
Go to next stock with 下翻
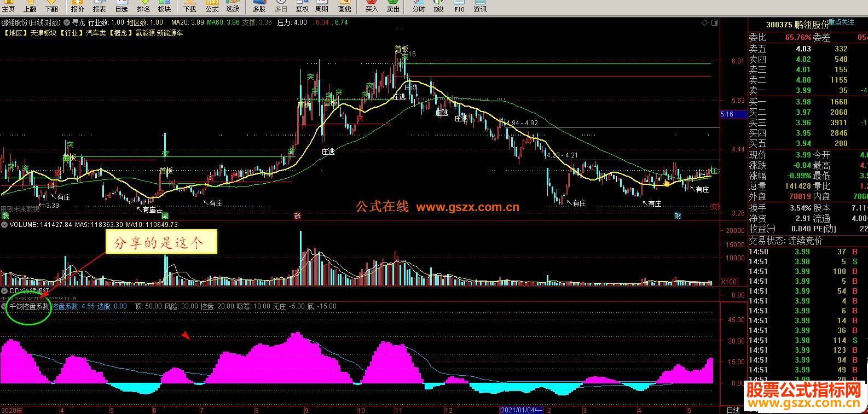[x=51, y=7]
